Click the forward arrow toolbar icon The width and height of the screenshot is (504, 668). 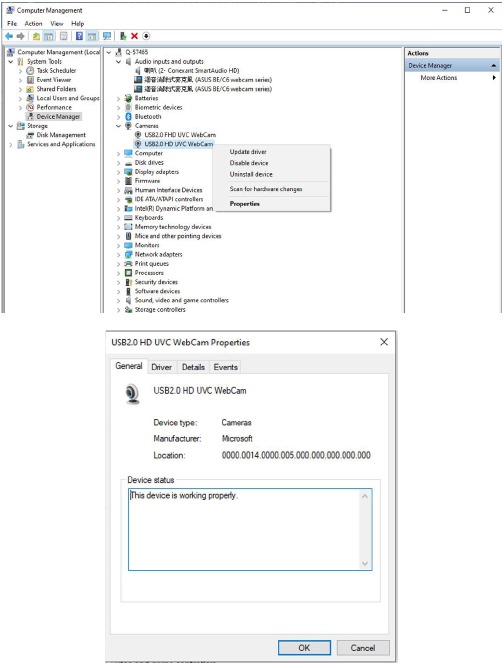[20, 36]
